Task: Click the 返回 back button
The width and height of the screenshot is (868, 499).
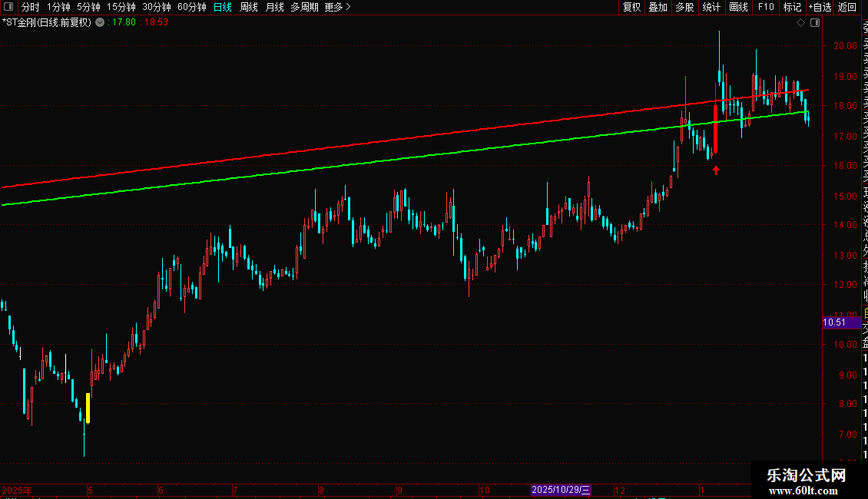Action: 847,7
